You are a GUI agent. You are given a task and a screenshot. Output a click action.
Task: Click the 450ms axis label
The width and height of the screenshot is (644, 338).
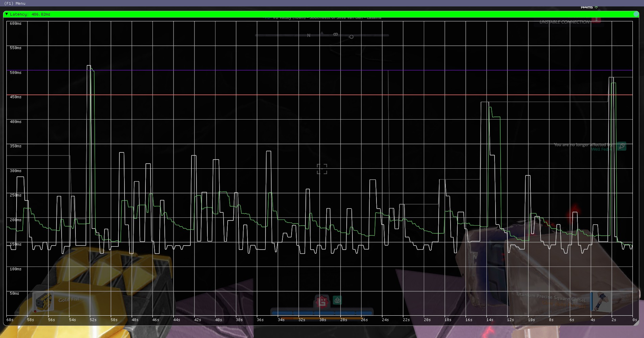coord(16,97)
